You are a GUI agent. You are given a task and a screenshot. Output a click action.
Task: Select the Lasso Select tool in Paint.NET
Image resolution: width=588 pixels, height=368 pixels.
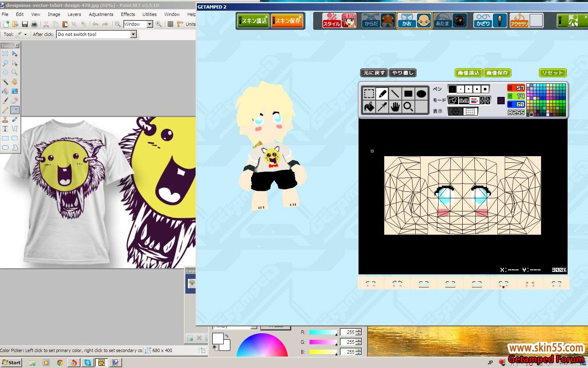[x=5, y=63]
